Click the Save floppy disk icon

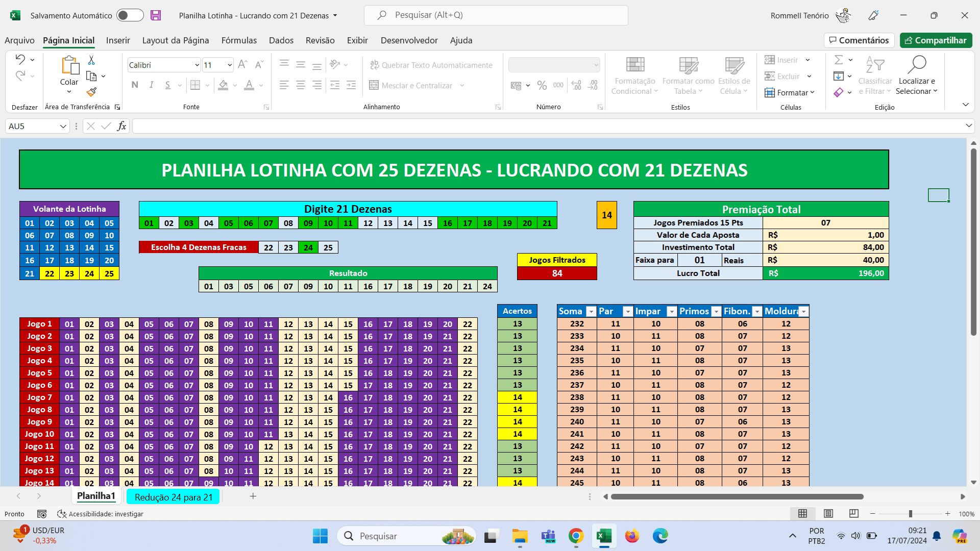pos(156,15)
